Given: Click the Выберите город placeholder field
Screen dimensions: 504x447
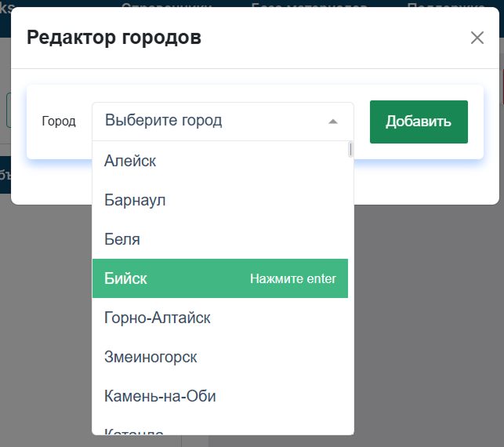Looking at the screenshot, I should point(223,122).
